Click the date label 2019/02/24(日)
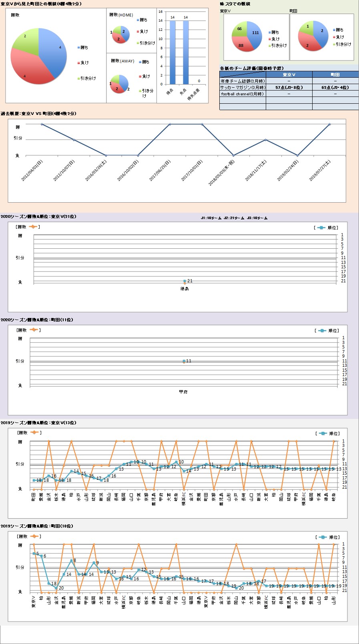 [x=288, y=171]
